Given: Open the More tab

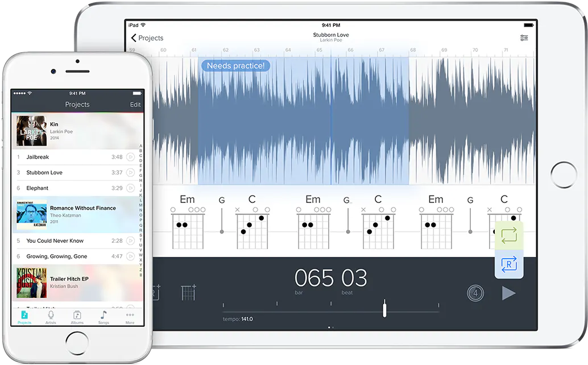Looking at the screenshot, I should [x=130, y=317].
